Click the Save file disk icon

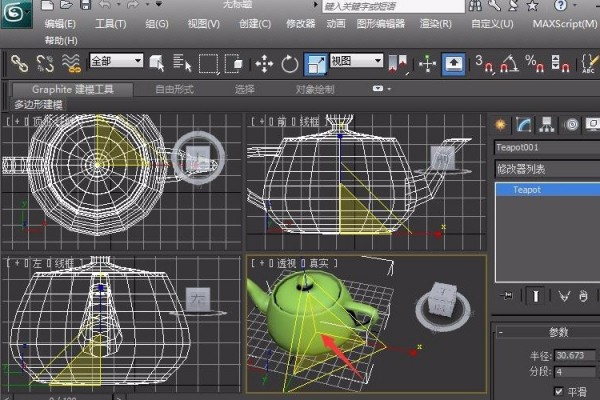tap(85, 5)
